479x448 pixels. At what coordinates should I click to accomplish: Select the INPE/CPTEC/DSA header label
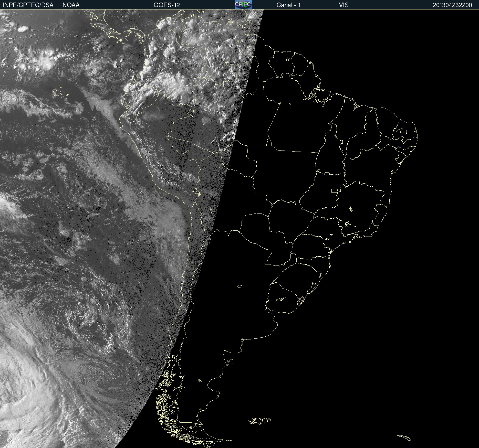28,5
